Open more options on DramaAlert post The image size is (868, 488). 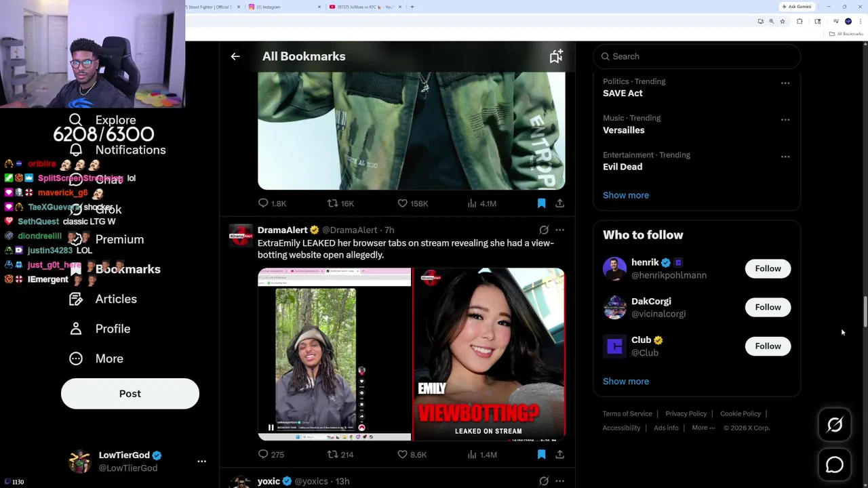pyautogui.click(x=559, y=230)
